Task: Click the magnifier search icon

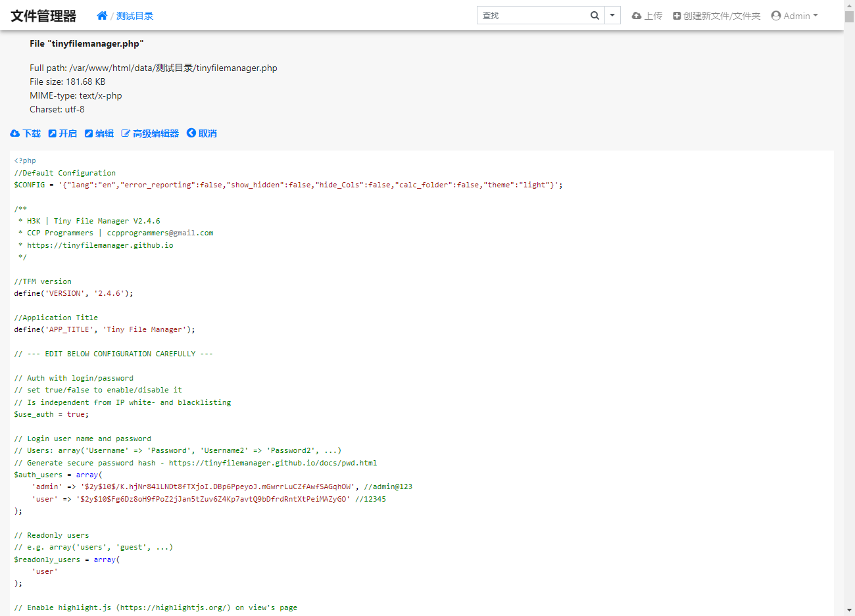Action: click(595, 15)
